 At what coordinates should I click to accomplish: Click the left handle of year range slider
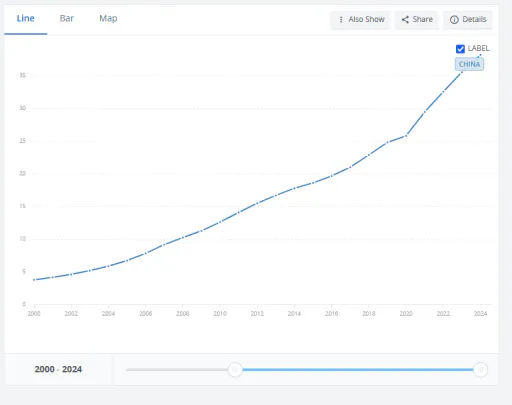click(x=235, y=369)
